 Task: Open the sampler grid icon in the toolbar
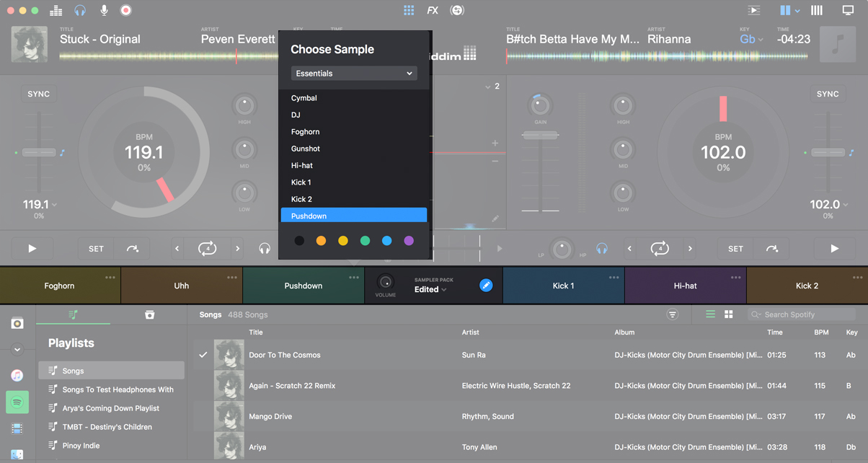pos(408,10)
